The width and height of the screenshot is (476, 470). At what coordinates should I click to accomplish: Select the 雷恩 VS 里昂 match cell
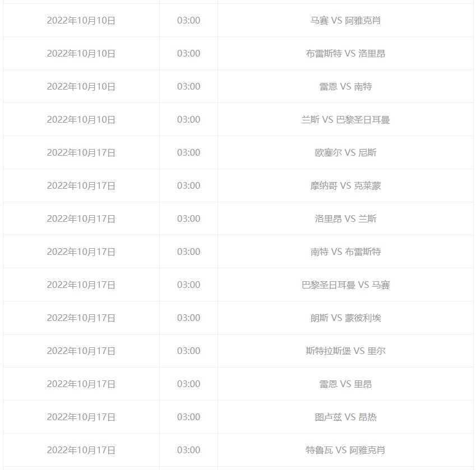345,384
